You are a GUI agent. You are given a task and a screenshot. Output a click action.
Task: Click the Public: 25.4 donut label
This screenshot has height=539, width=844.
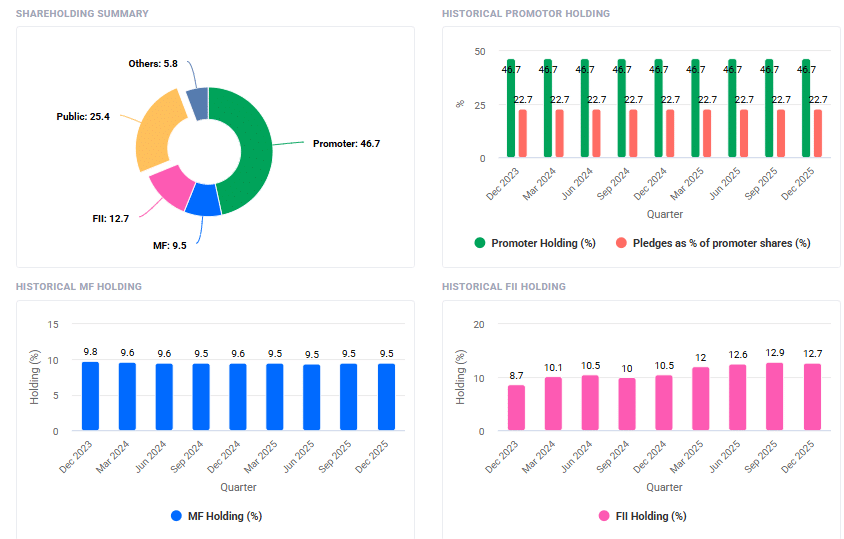tap(83, 117)
